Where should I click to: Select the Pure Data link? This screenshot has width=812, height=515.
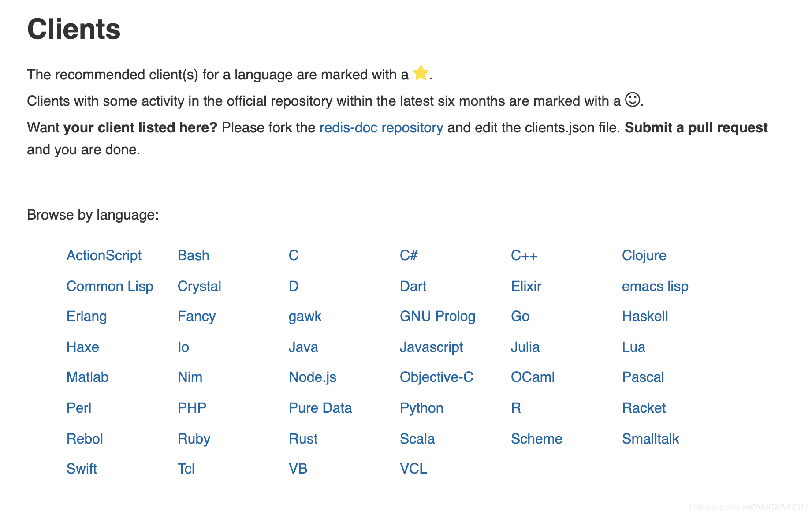tap(320, 408)
